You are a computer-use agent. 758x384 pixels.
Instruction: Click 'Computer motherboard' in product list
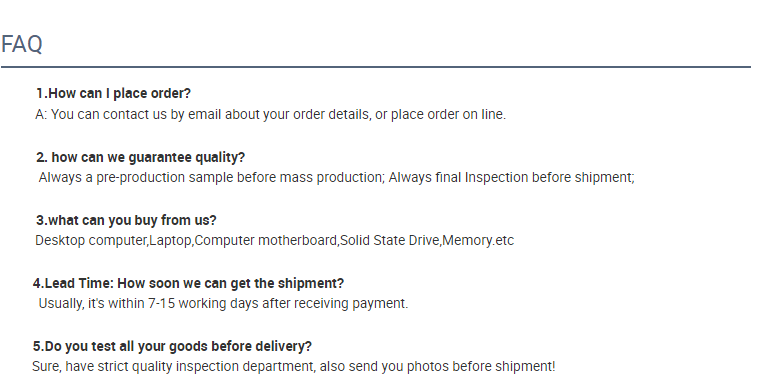tap(266, 240)
